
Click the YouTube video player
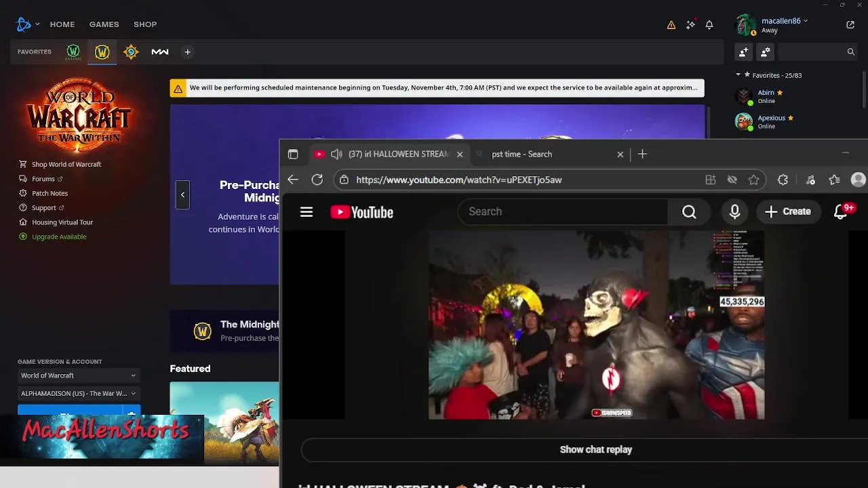[596, 325]
